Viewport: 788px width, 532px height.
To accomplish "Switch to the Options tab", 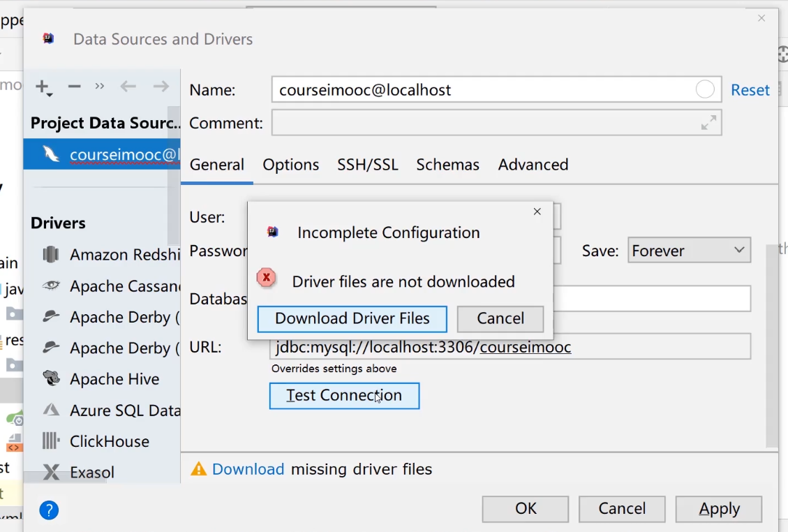I will click(x=290, y=165).
